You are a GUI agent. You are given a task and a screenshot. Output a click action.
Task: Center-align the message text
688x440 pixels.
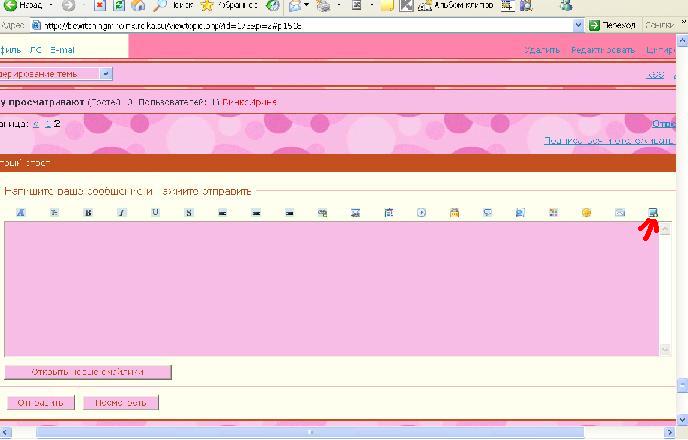(256, 213)
